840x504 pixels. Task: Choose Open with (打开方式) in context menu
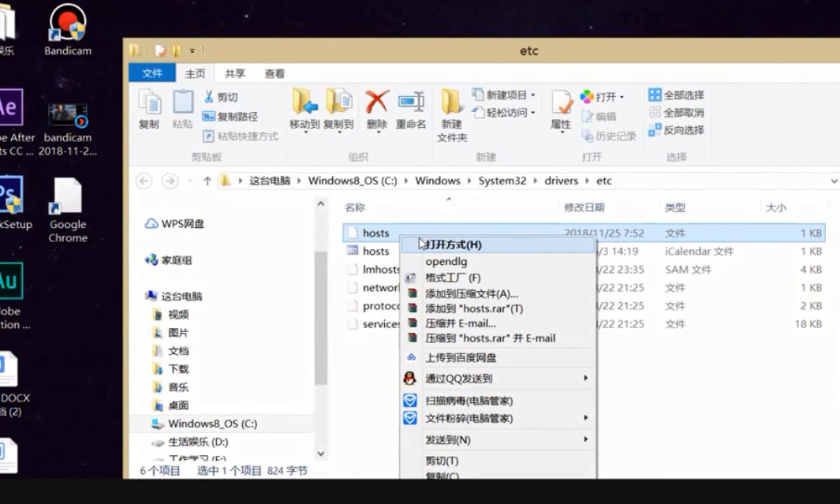[498, 245]
